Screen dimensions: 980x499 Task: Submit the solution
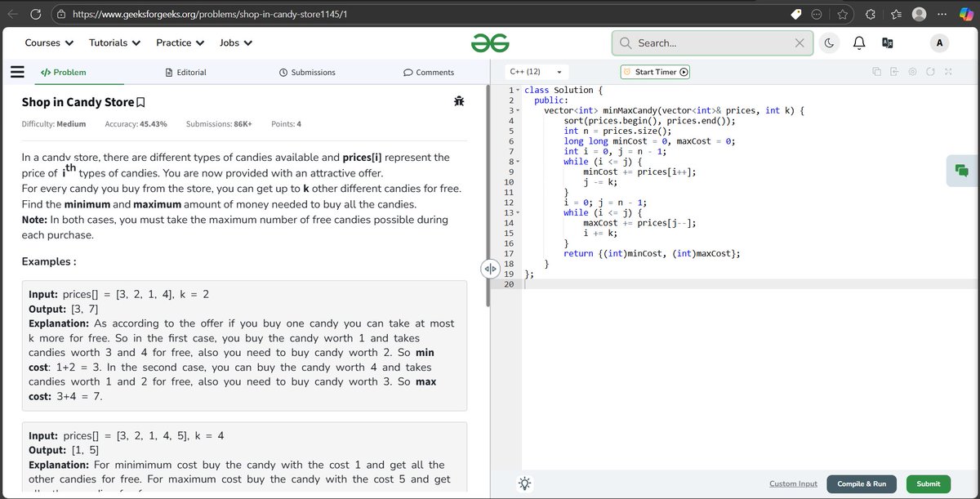(929, 483)
